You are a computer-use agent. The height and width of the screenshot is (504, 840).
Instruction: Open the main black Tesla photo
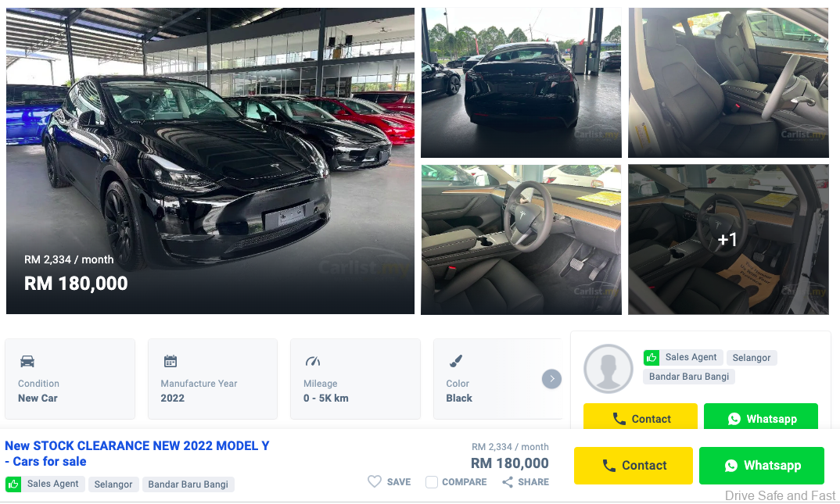[210, 160]
